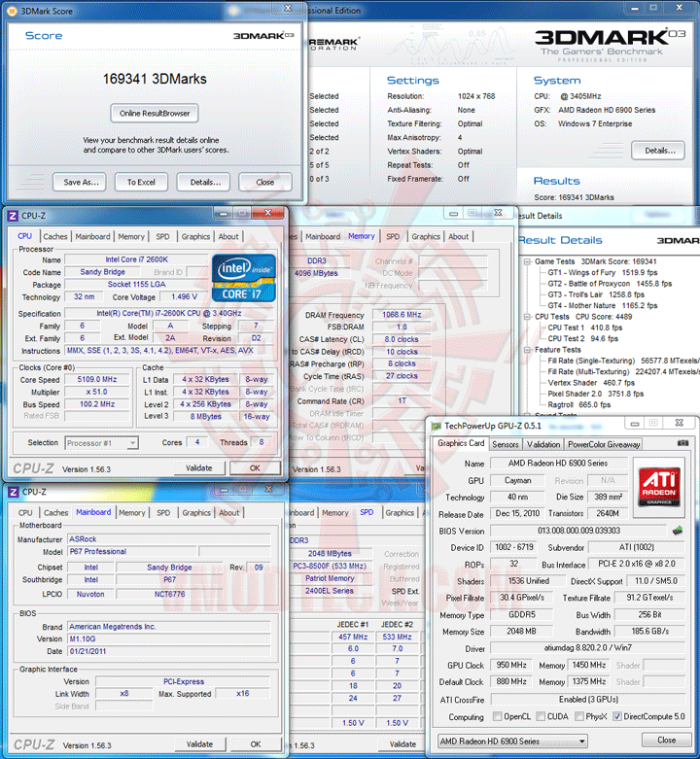Click the 169341 3DMarks score text
The image size is (700, 759).
155,79
